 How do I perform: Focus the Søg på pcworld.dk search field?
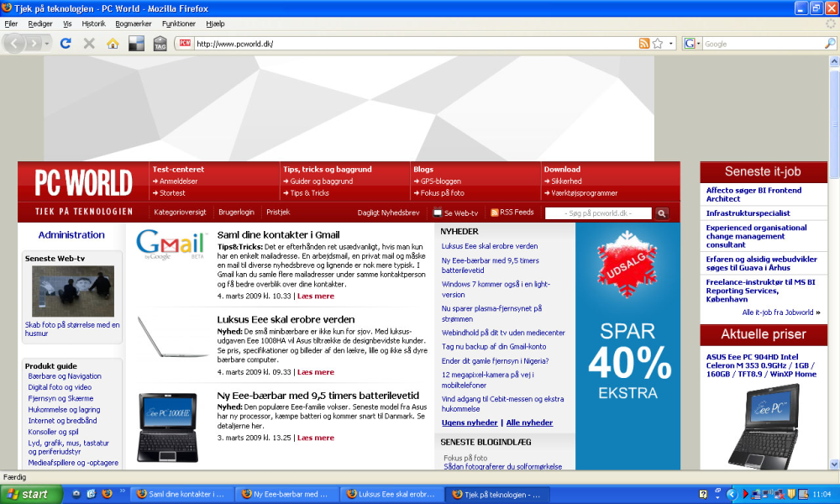598,213
